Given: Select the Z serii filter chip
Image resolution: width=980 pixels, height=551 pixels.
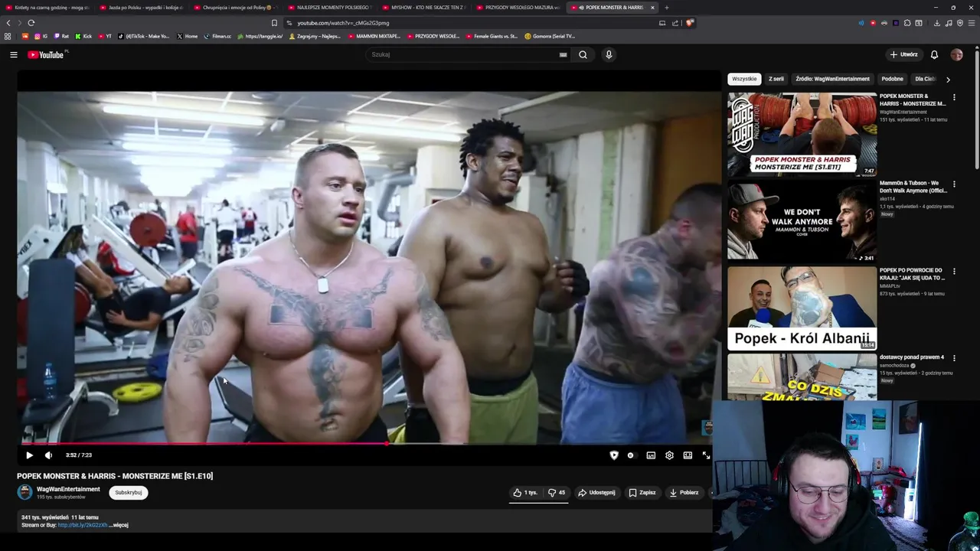Looking at the screenshot, I should point(776,79).
